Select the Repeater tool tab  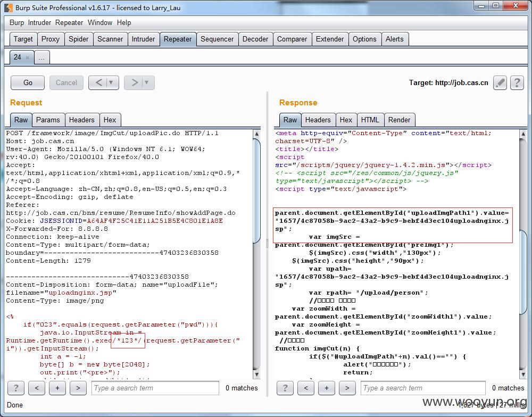click(x=178, y=39)
